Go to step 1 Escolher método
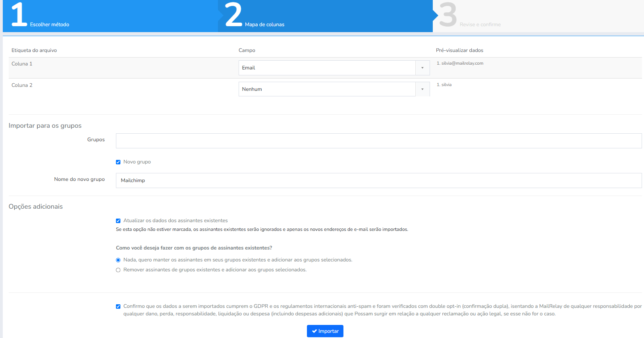The image size is (644, 338). coord(110,16)
